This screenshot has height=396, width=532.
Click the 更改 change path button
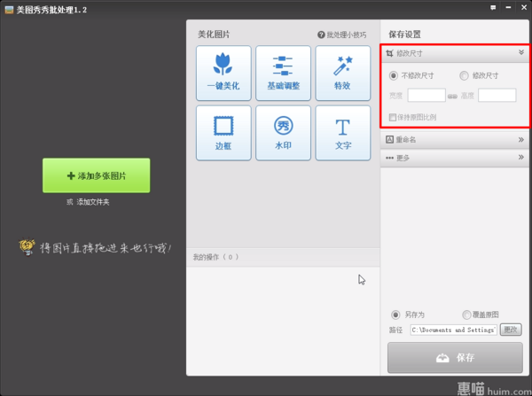pyautogui.click(x=511, y=330)
